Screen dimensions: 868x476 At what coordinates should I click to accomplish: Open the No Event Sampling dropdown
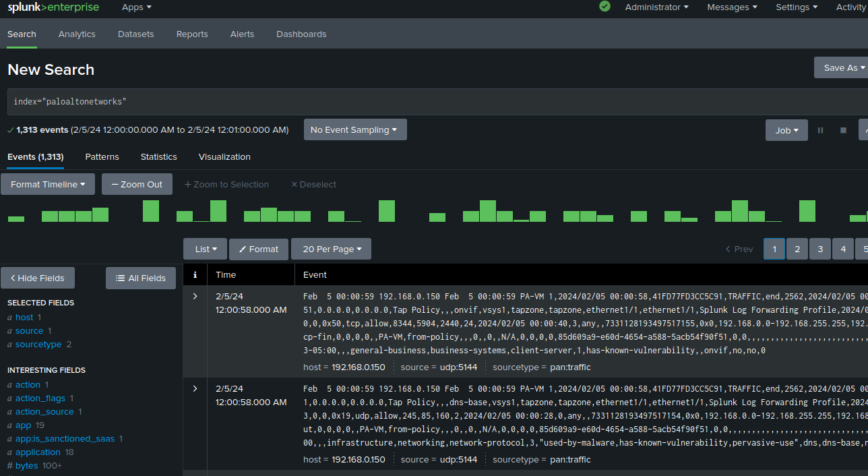click(355, 129)
